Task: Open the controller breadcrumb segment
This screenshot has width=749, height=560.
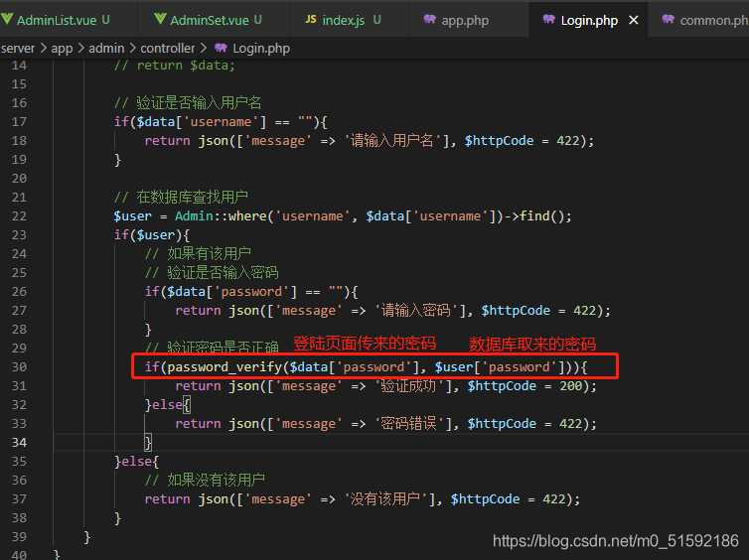Action: click(x=168, y=49)
